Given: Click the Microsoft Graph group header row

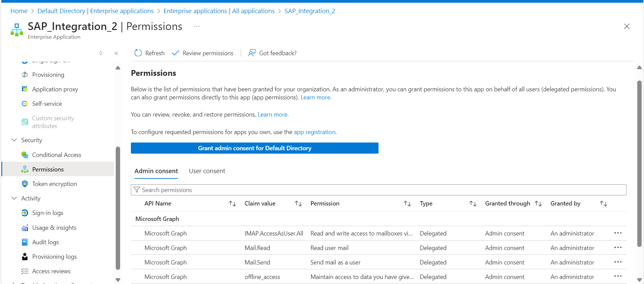Looking at the screenshot, I should pos(379,219).
